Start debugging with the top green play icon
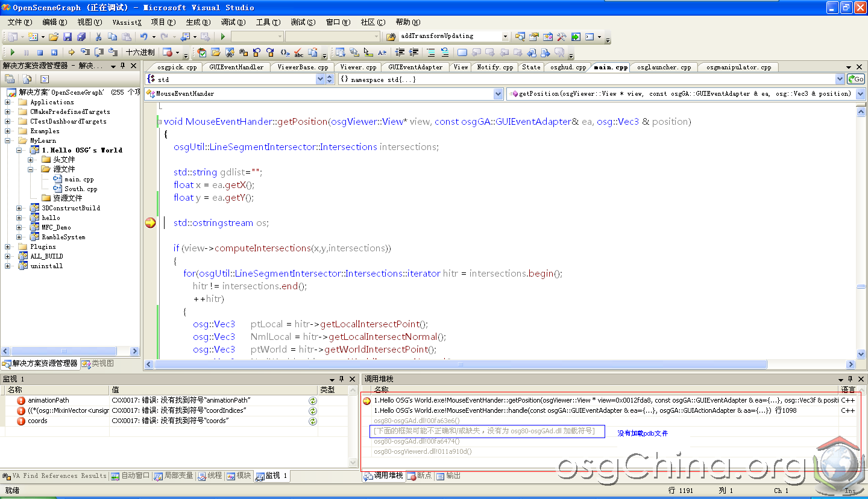The width and height of the screenshot is (868, 499). pyautogui.click(x=223, y=37)
